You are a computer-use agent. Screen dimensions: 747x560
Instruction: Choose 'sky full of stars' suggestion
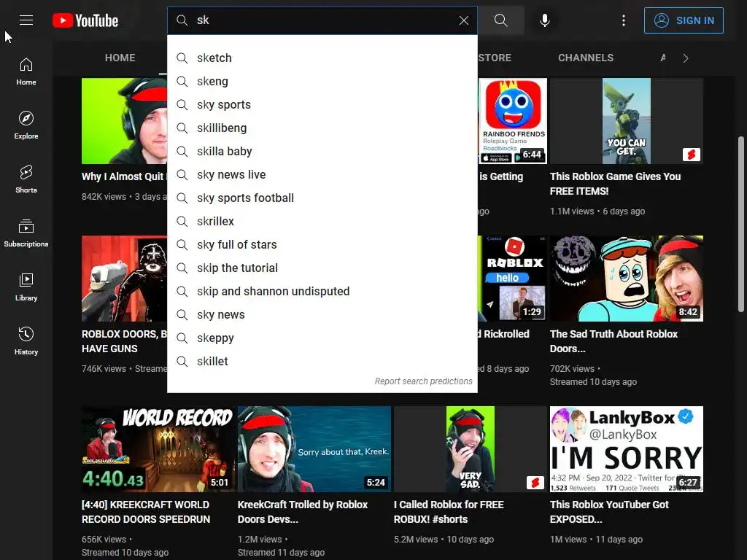322,245
